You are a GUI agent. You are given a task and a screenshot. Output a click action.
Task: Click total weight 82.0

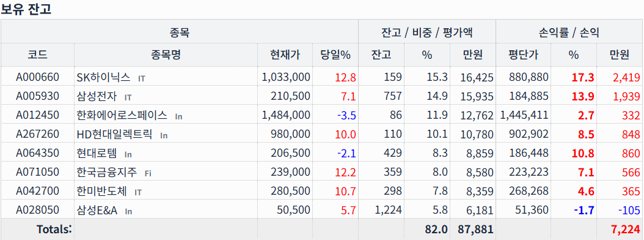pos(436,229)
